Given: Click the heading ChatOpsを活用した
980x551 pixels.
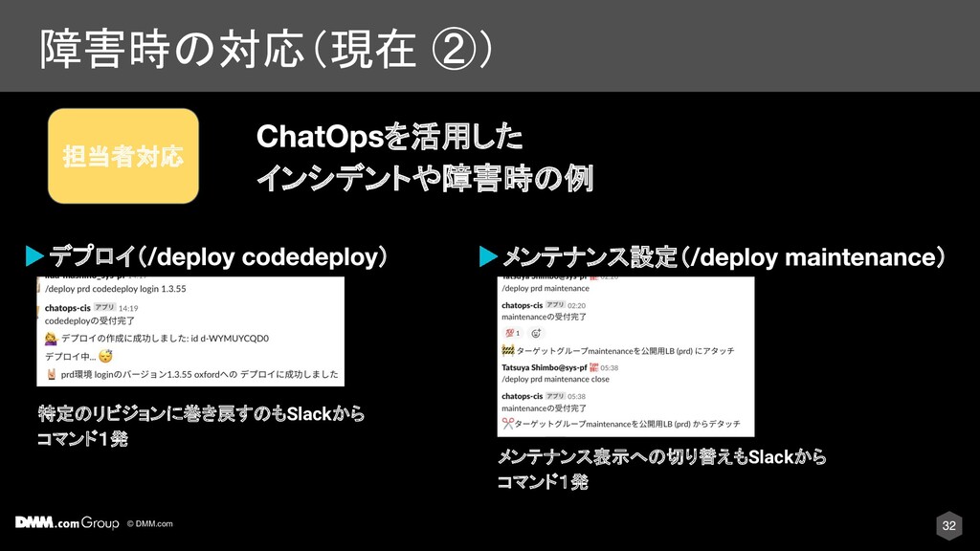Looking at the screenshot, I should [390, 136].
